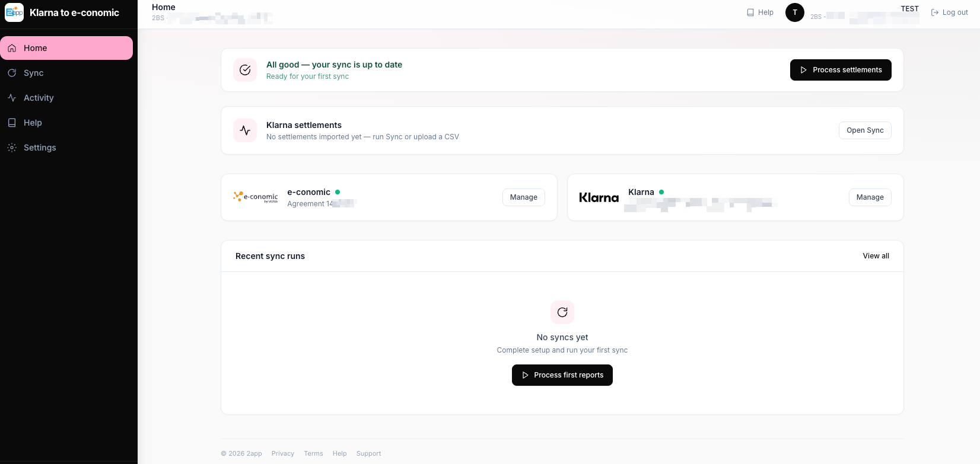Image resolution: width=980 pixels, height=464 pixels.
Task: Click the green status dot next to e-conomic
Action: [338, 192]
